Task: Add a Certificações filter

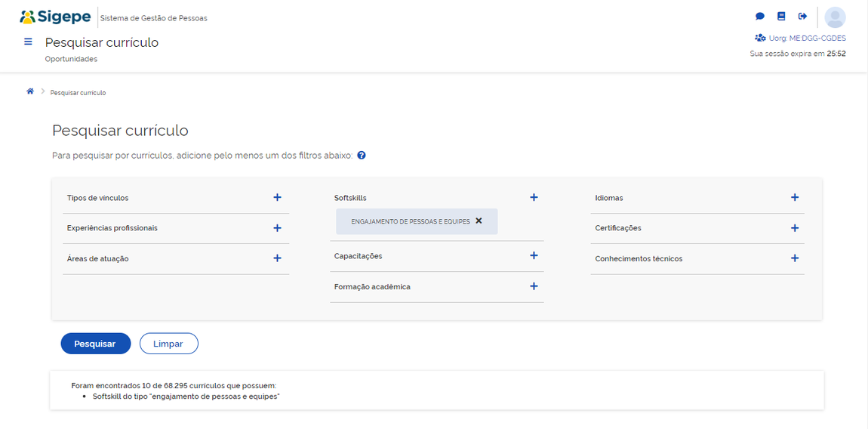Action: 794,228
